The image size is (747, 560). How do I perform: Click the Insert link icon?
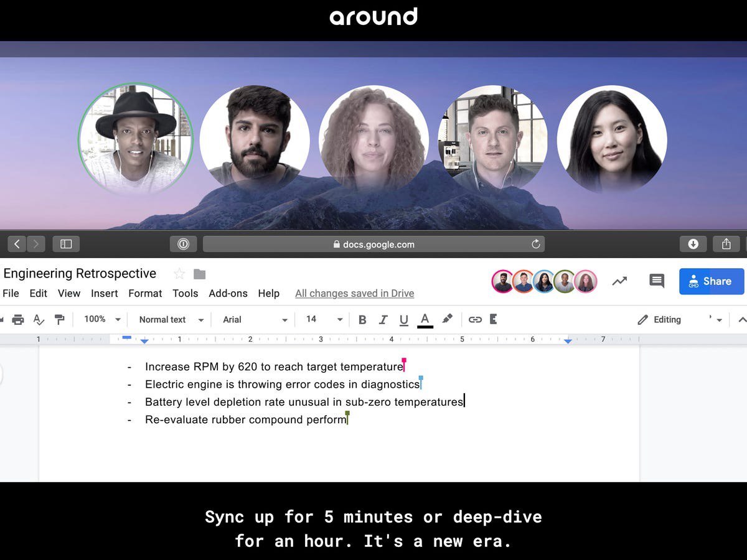tap(475, 320)
